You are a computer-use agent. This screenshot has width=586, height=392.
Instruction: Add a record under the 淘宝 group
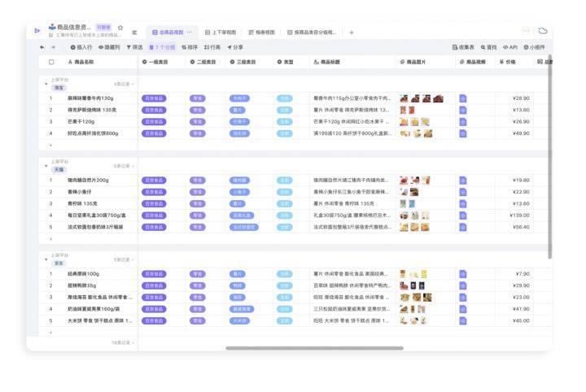(x=50, y=146)
